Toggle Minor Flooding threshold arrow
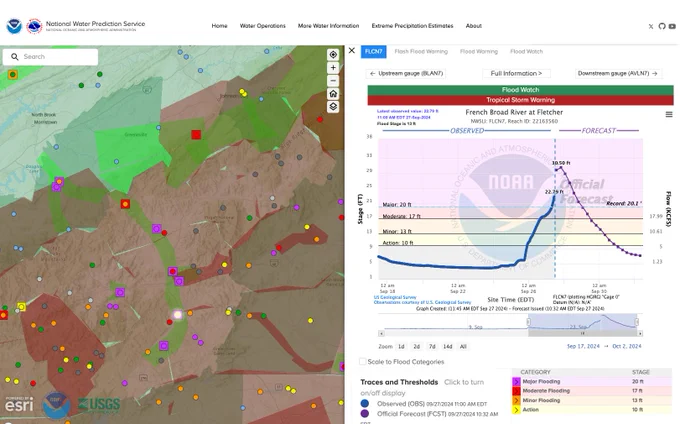Screen dimensions: 680x424 click(516, 401)
